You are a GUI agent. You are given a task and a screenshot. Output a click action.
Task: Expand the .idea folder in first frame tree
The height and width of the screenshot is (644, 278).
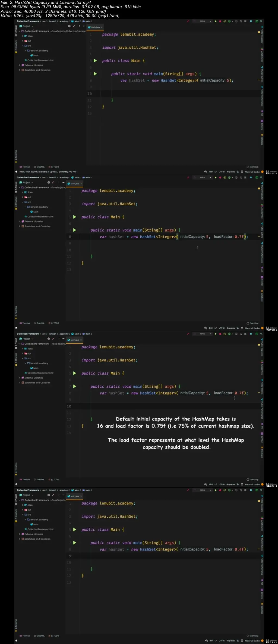[x=23, y=36]
